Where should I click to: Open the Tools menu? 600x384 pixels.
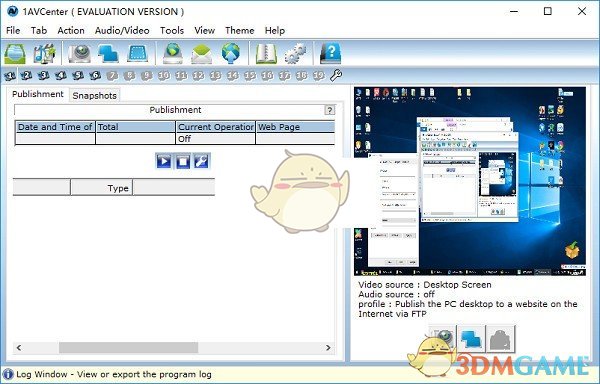[172, 31]
